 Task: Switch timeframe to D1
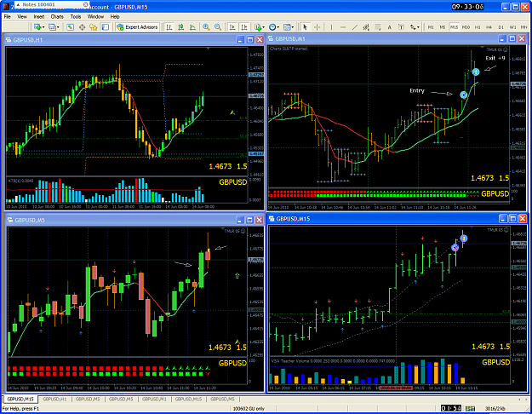pos(501,27)
